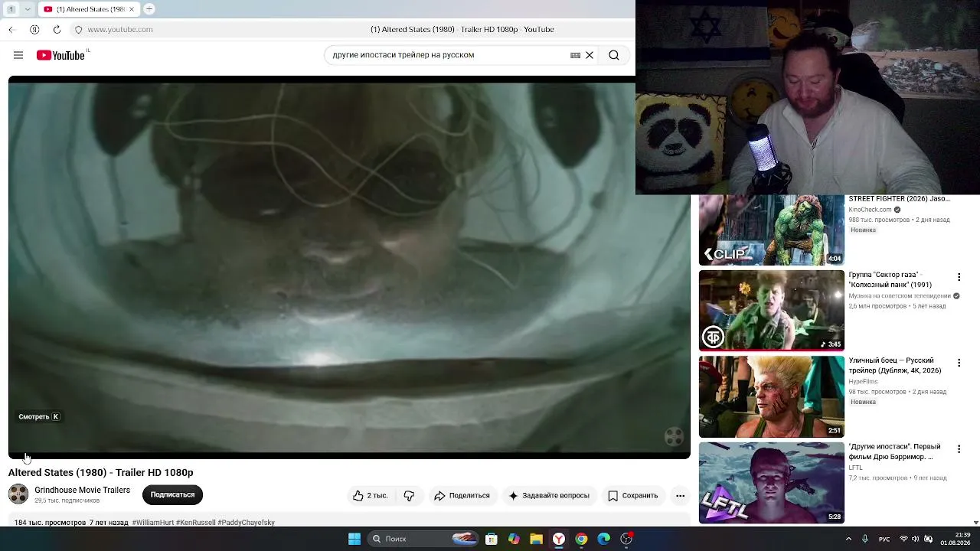Switch the РУС input language
The width and height of the screenshot is (980, 551).
pos(884,539)
